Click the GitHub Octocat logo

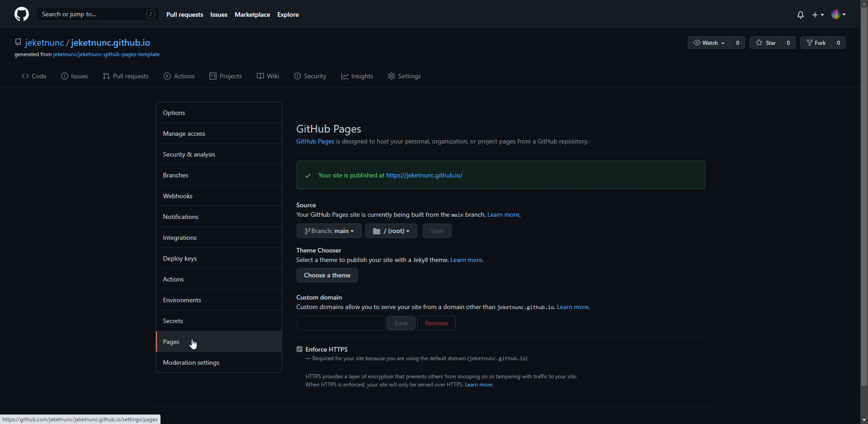22,14
